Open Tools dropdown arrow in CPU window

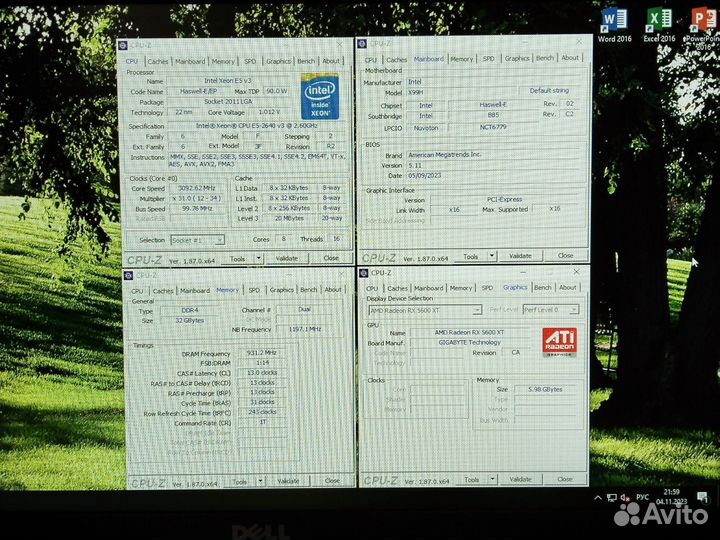pos(259,259)
